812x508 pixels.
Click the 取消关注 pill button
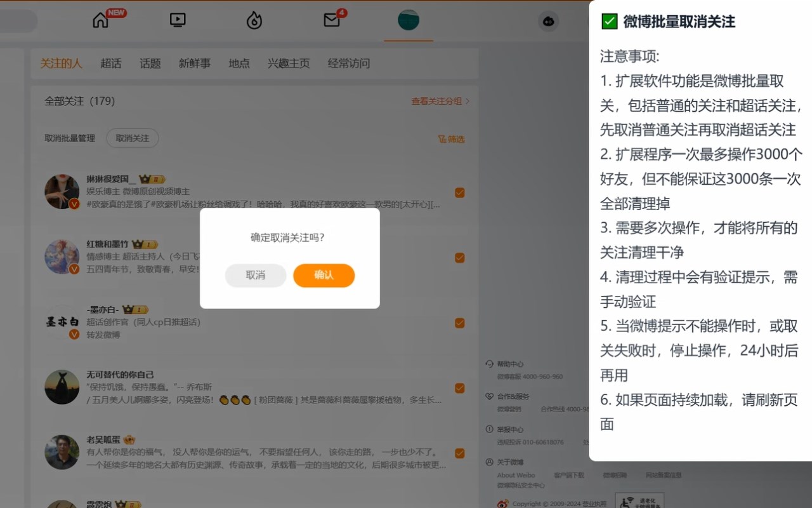click(x=133, y=138)
